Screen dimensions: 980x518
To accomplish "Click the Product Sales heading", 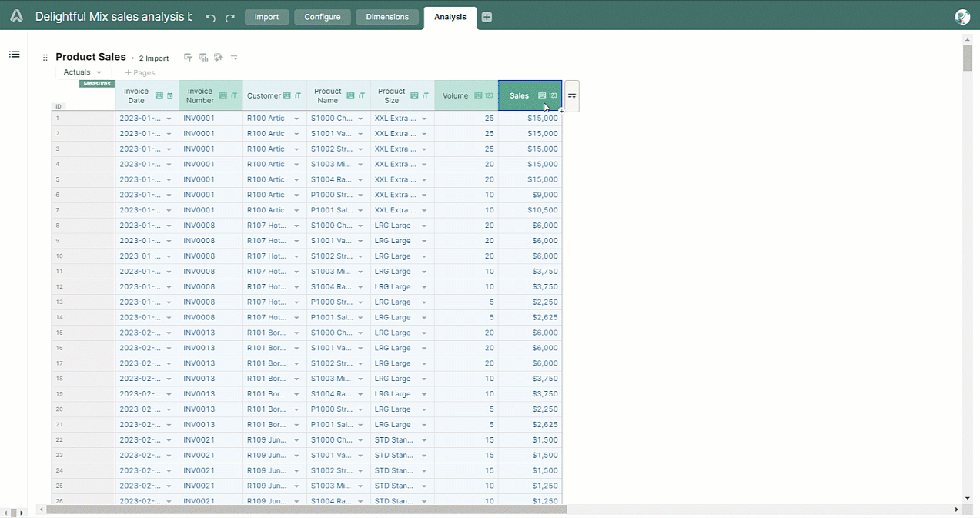I will point(91,57).
